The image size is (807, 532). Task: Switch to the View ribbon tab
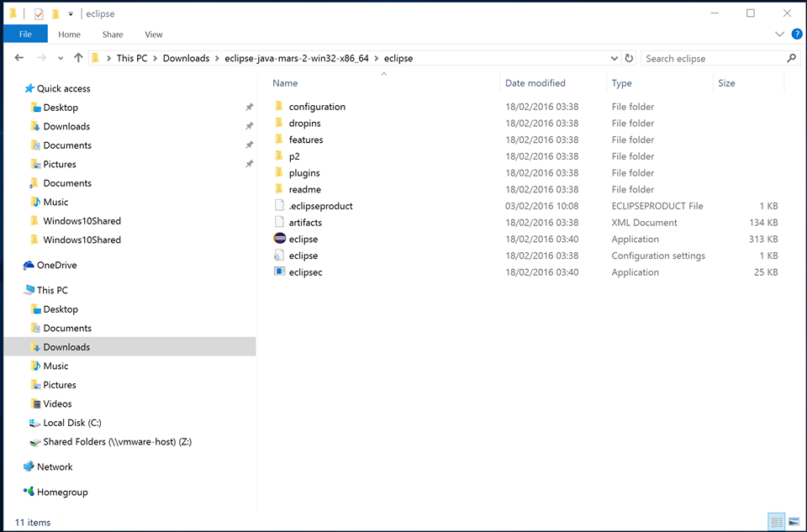[153, 34]
